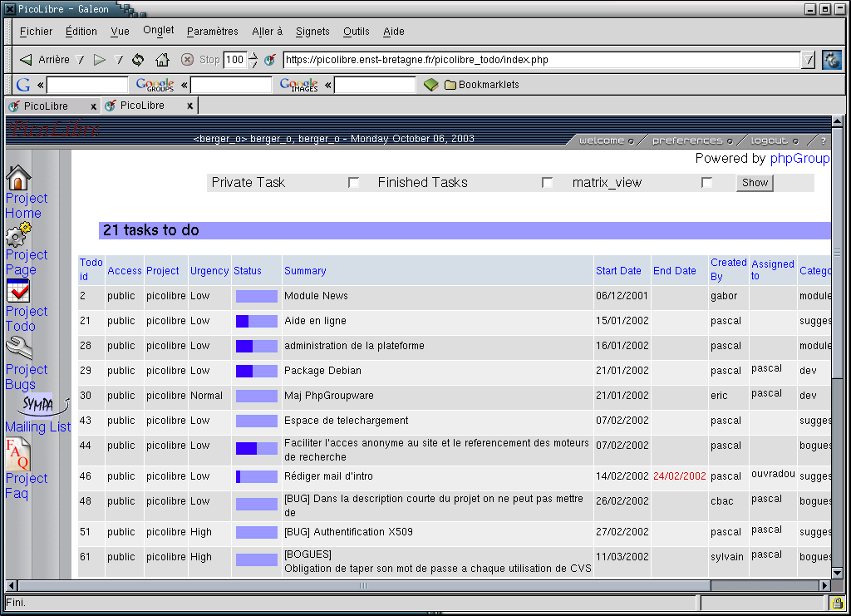Expand the forward history dropdown arrow

(x=119, y=60)
